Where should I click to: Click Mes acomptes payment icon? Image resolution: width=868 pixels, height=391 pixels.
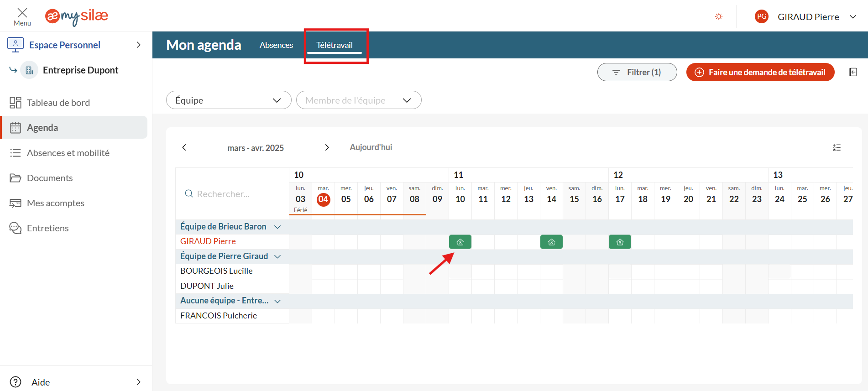pyautogui.click(x=16, y=203)
